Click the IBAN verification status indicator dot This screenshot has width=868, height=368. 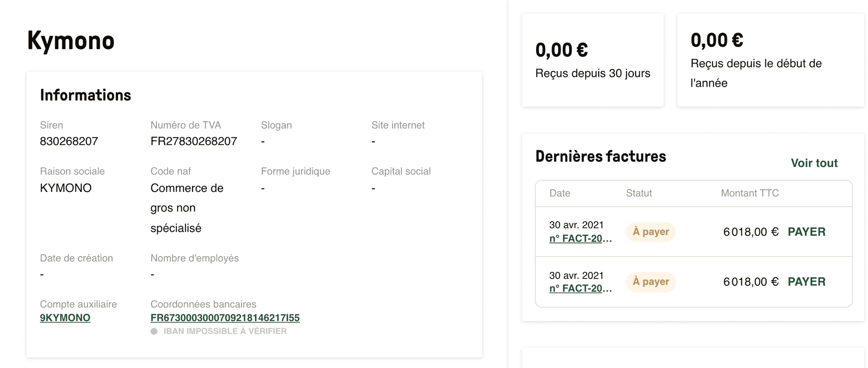[x=156, y=331]
